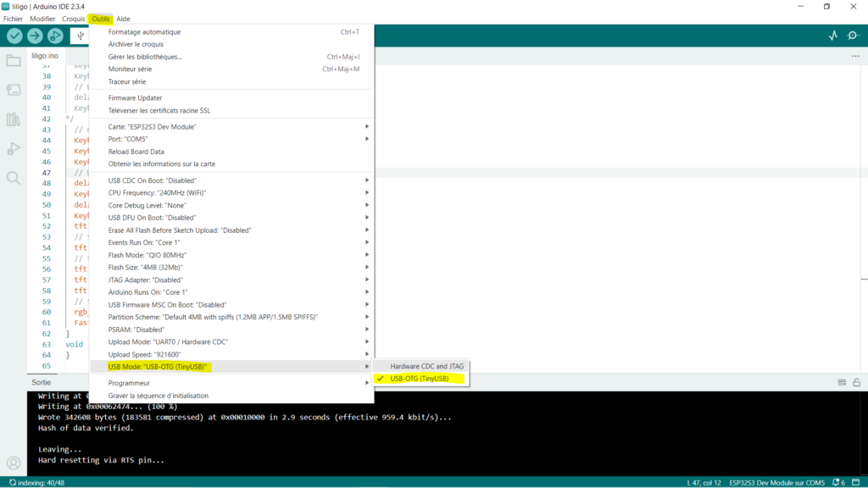Click editor vertical scrollbar marker
The image size is (868, 488).
click(x=864, y=280)
